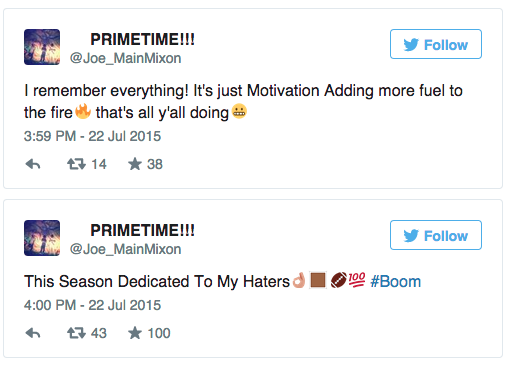Reply to the Haters tweet
This screenshot has height=365, width=513.
33,333
